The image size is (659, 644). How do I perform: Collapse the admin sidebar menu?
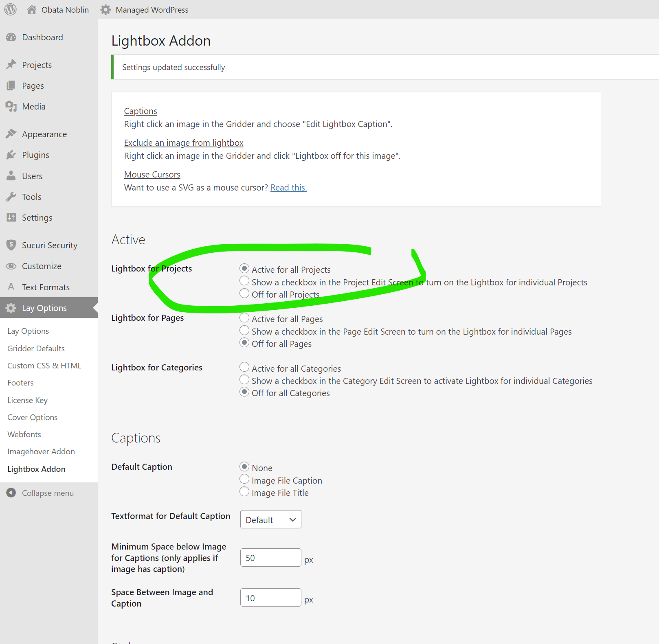point(40,493)
